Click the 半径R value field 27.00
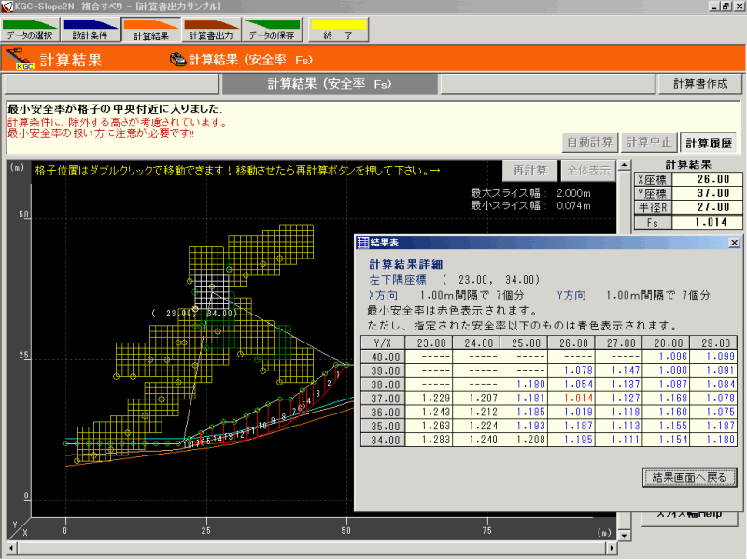 712,207
